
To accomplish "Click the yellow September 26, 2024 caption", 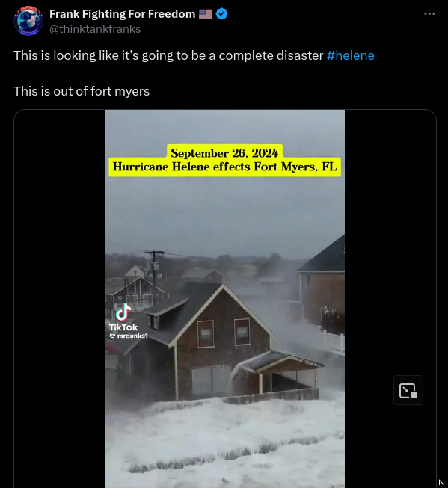I will click(x=224, y=153).
